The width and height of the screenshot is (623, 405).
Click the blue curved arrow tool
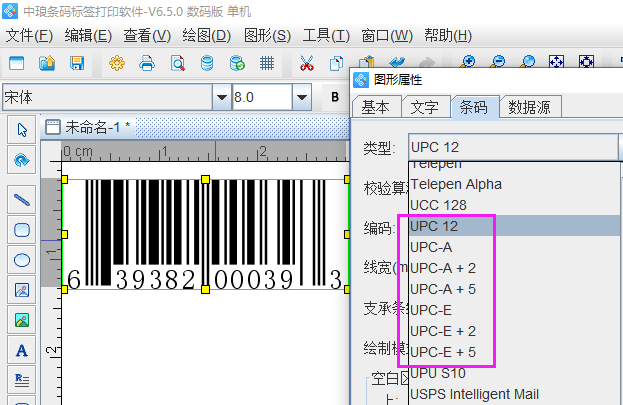click(x=22, y=160)
